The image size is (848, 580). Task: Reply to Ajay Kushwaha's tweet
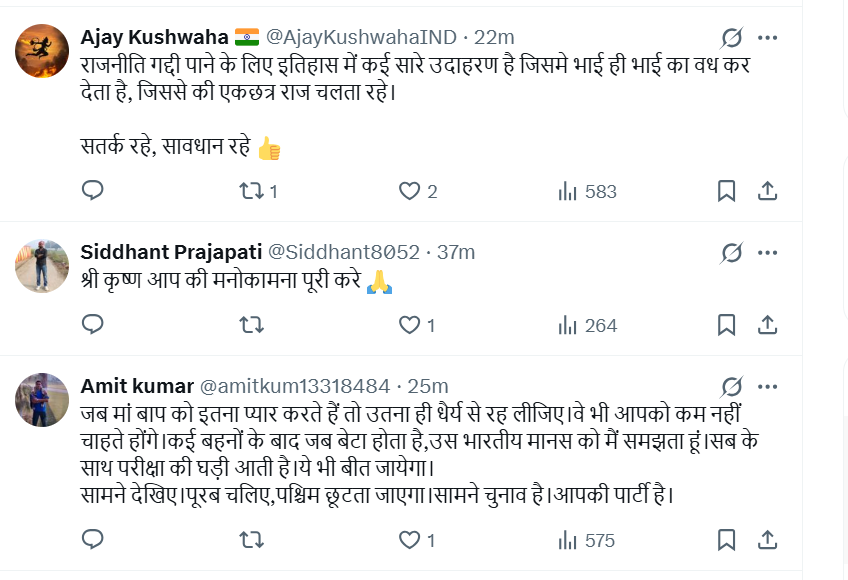[x=92, y=190]
